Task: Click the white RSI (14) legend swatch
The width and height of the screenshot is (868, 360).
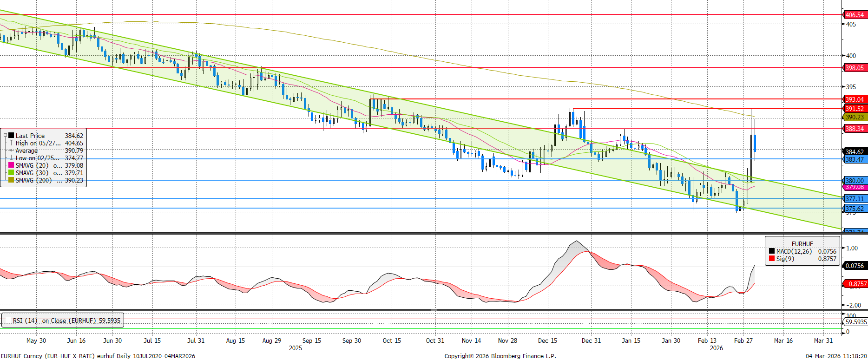Action: 7,321
